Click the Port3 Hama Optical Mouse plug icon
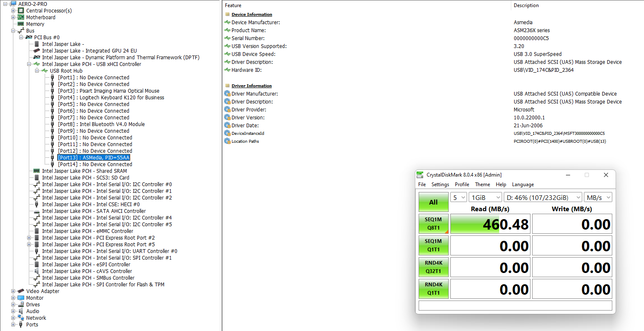This screenshot has height=331, width=644. [x=53, y=91]
